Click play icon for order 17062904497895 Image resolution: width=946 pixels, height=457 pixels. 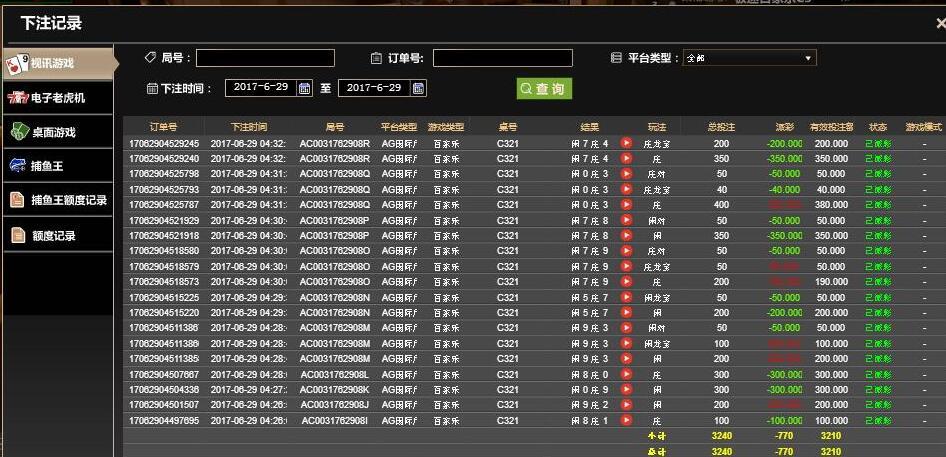pyautogui.click(x=626, y=421)
